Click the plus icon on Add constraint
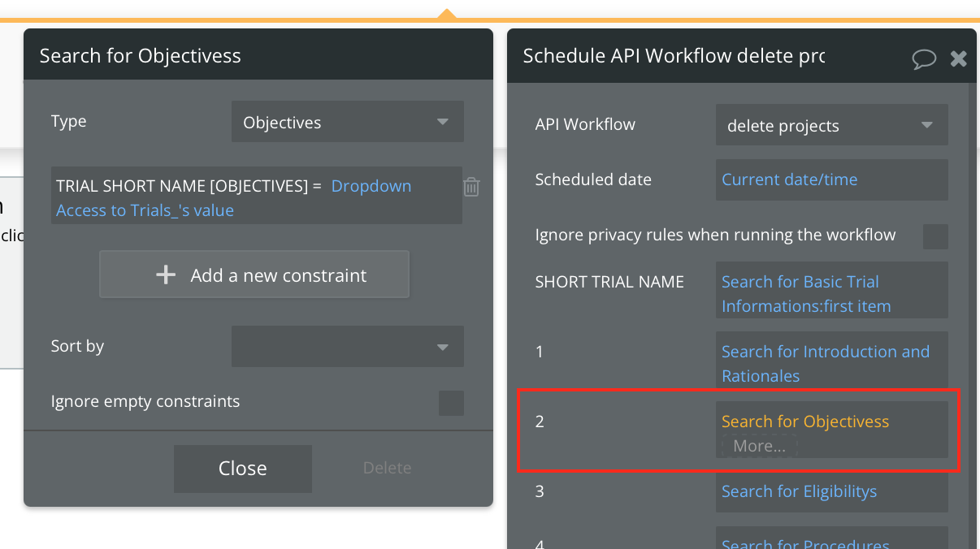Screen dimensions: 980x549 (166, 275)
